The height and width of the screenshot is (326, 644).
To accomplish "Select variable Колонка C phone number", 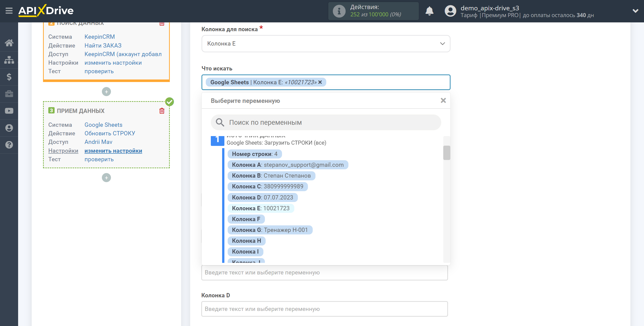I will pyautogui.click(x=267, y=186).
